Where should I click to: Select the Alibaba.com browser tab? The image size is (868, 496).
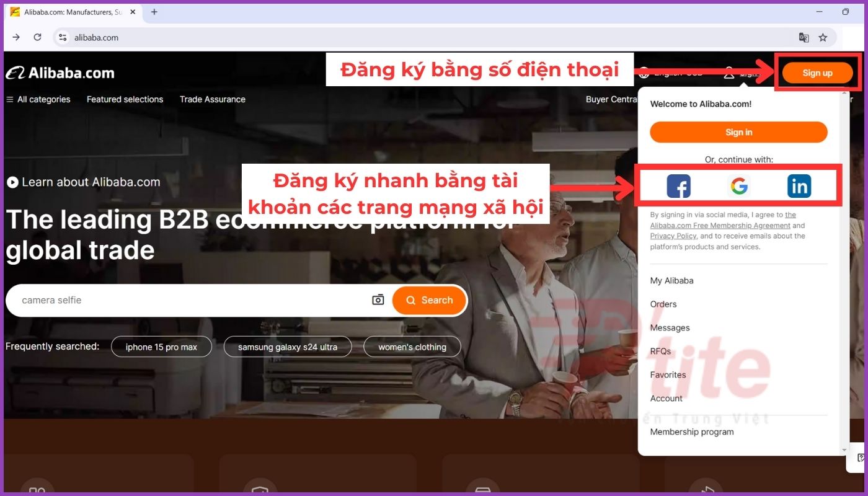tap(73, 12)
